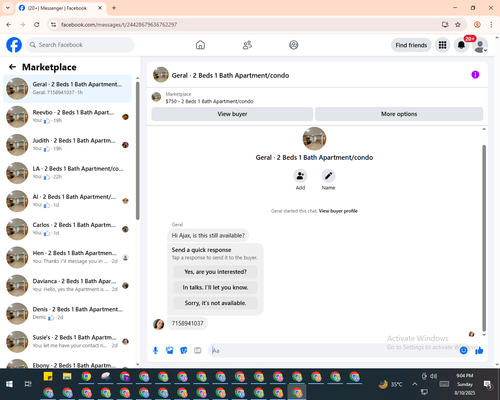
Task: View site information icon in address bar
Action: [x=53, y=25]
